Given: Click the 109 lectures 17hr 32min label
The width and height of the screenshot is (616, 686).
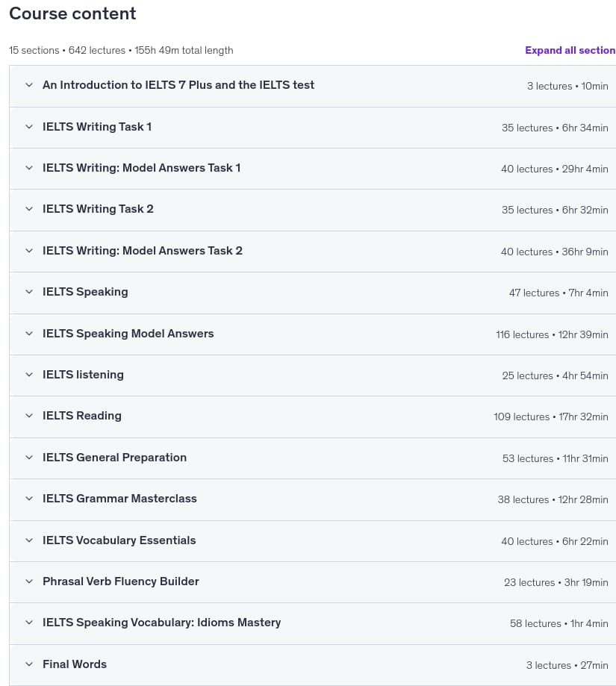Looking at the screenshot, I should coord(551,417).
